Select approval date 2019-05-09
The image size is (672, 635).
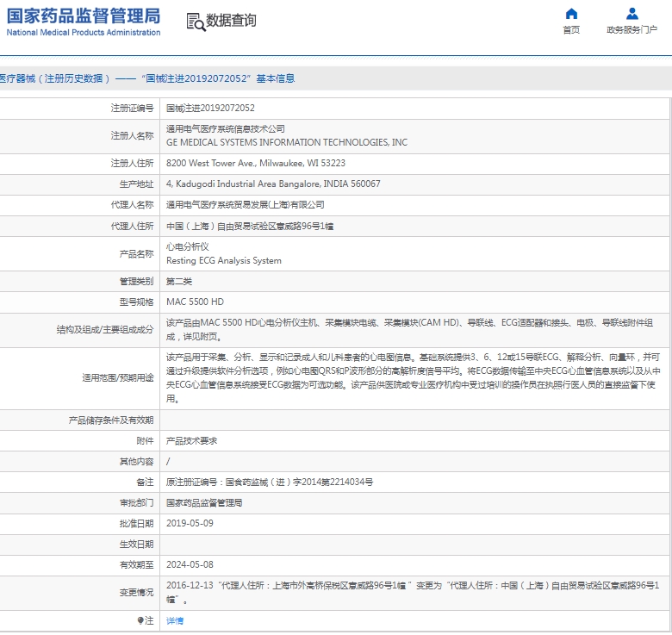click(x=190, y=524)
